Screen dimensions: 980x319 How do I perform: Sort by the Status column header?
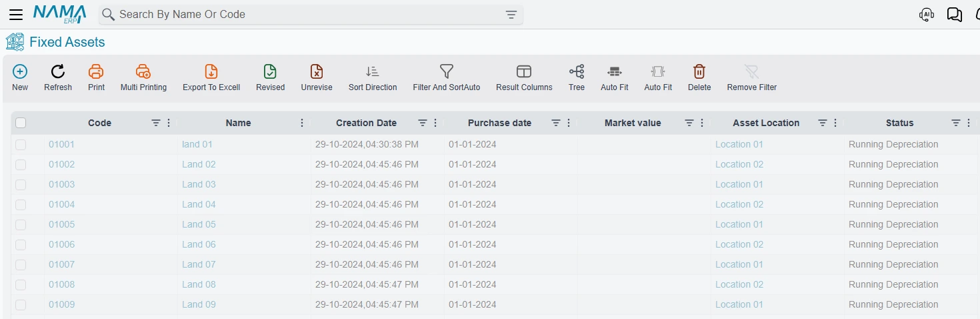pos(899,123)
